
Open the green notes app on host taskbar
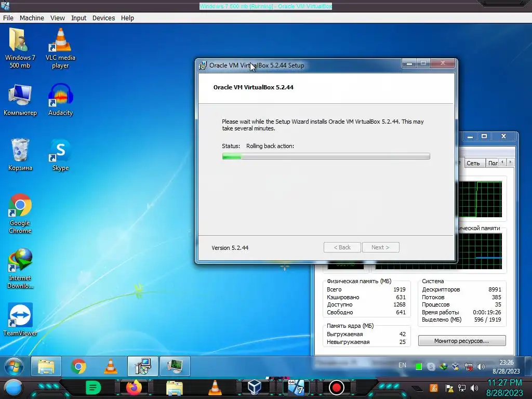94,388
